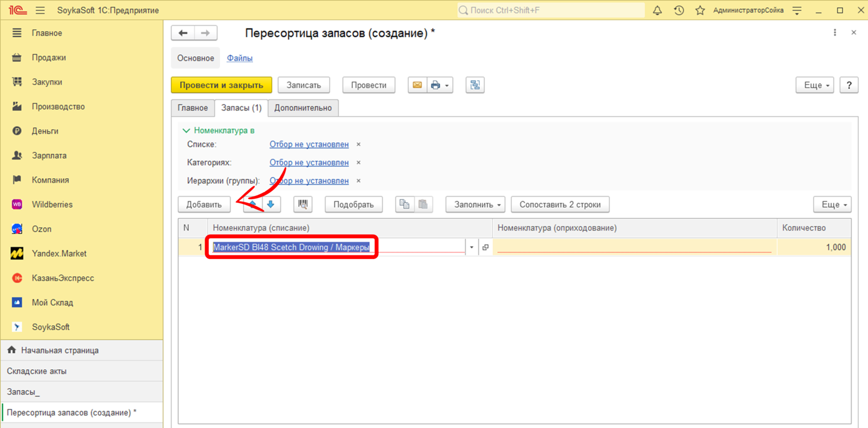The height and width of the screenshot is (428, 868).
Task: Open Продажи section in sidebar
Action: [49, 57]
